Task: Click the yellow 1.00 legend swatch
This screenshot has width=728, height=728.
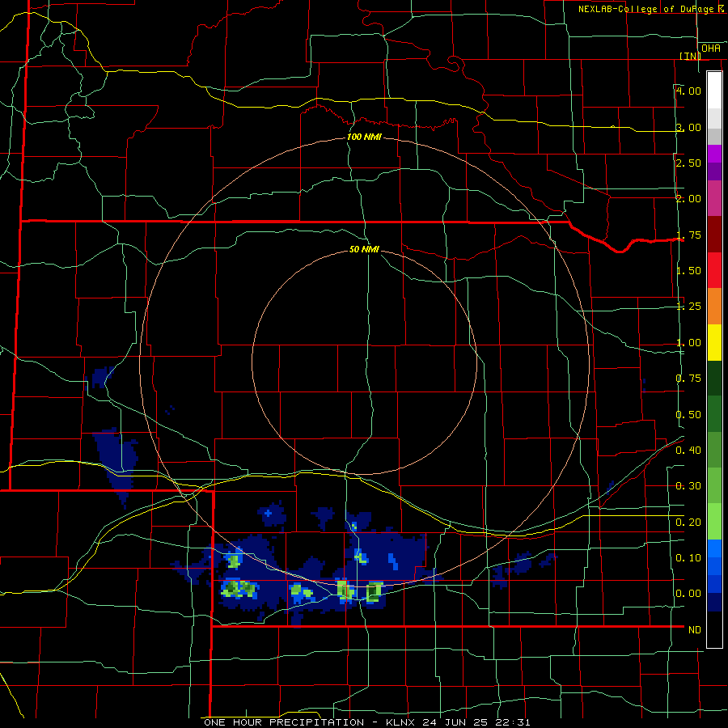Action: (x=714, y=342)
